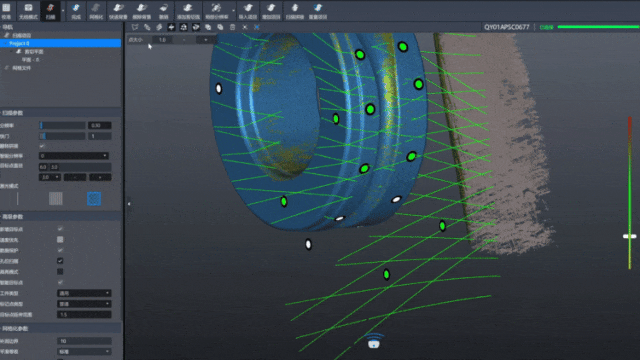This screenshot has height=360, width=640.
Task: Enable the empty dark checkbox in 高级参数
Action: pos(60,271)
